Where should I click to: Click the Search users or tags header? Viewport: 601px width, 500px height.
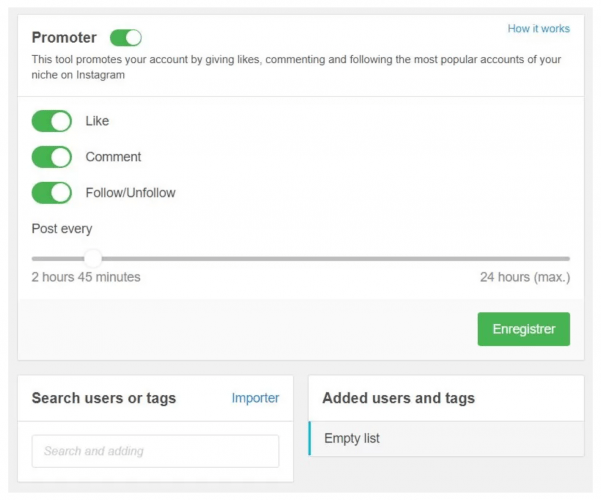104,398
